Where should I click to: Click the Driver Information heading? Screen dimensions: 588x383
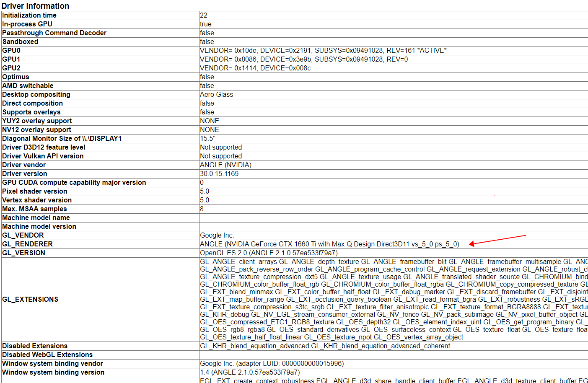[x=35, y=6]
